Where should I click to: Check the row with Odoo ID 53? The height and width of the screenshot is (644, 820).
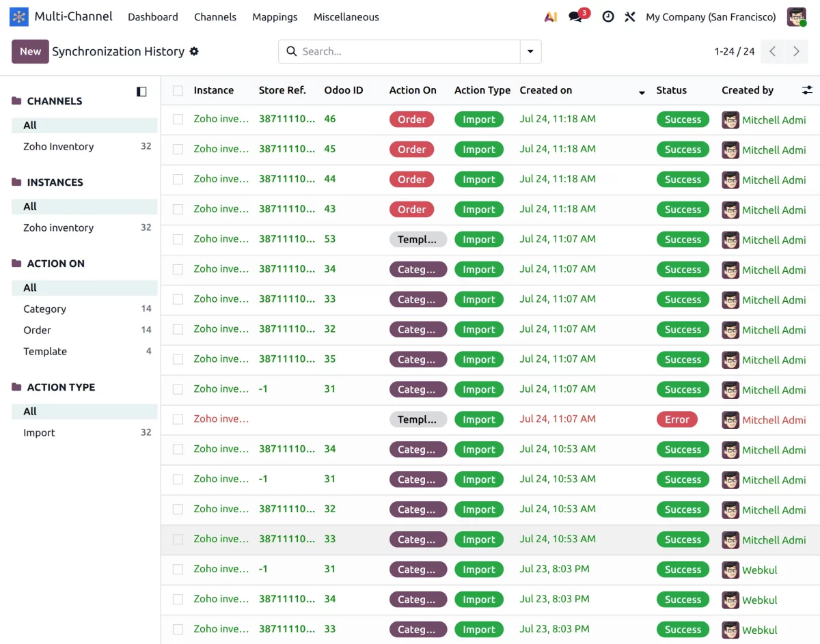click(x=178, y=240)
